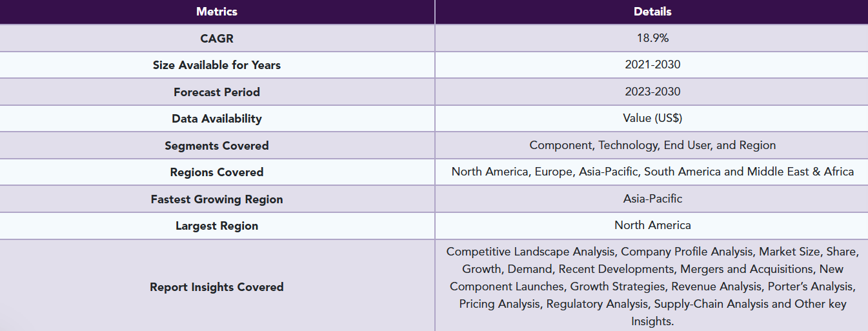The image size is (868, 331).
Task: Click the Details column header
Action: click(x=652, y=12)
